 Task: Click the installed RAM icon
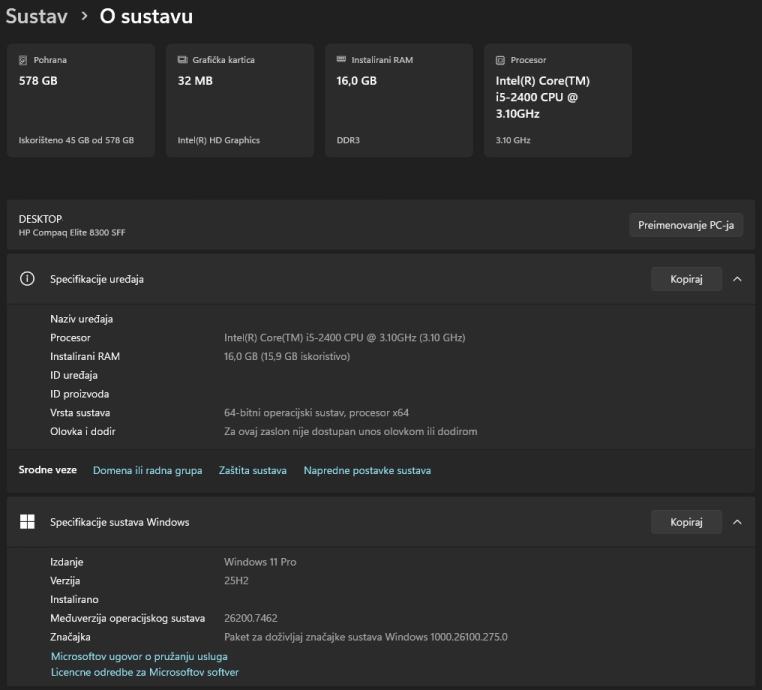coord(341,60)
